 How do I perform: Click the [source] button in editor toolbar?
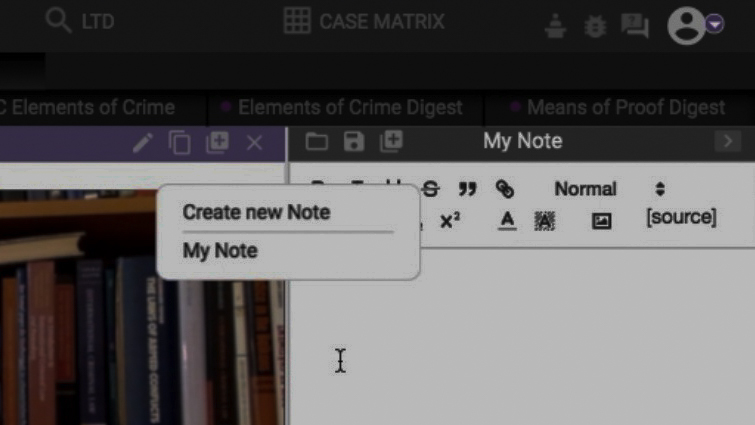coord(681,217)
